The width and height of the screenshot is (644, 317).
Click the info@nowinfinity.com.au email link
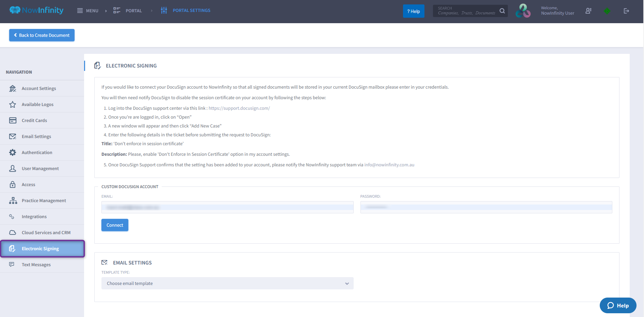[x=389, y=165]
